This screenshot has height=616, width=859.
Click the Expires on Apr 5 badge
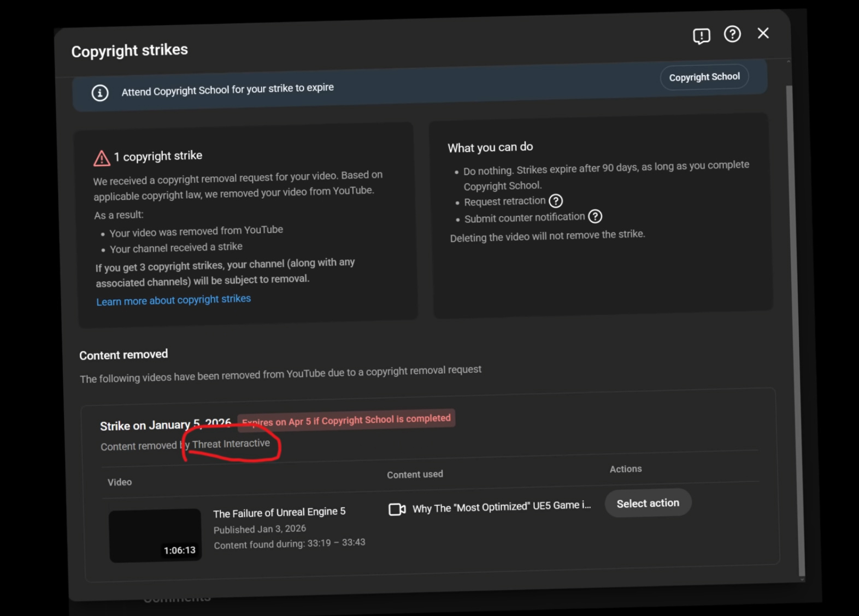tap(346, 419)
